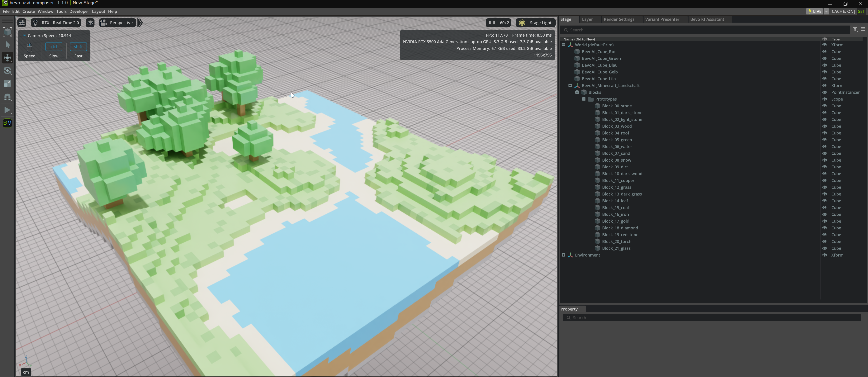Select the arrow Select tool
The image size is (868, 377).
coord(7,45)
